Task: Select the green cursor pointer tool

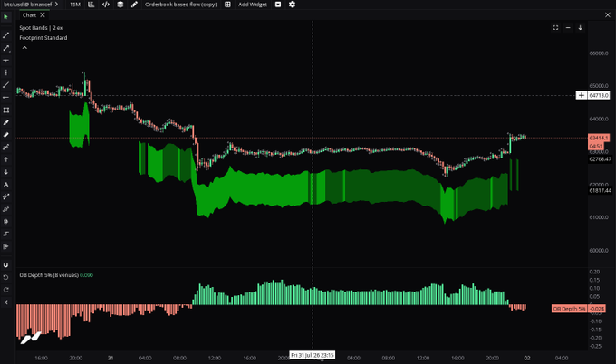Action: (6, 17)
